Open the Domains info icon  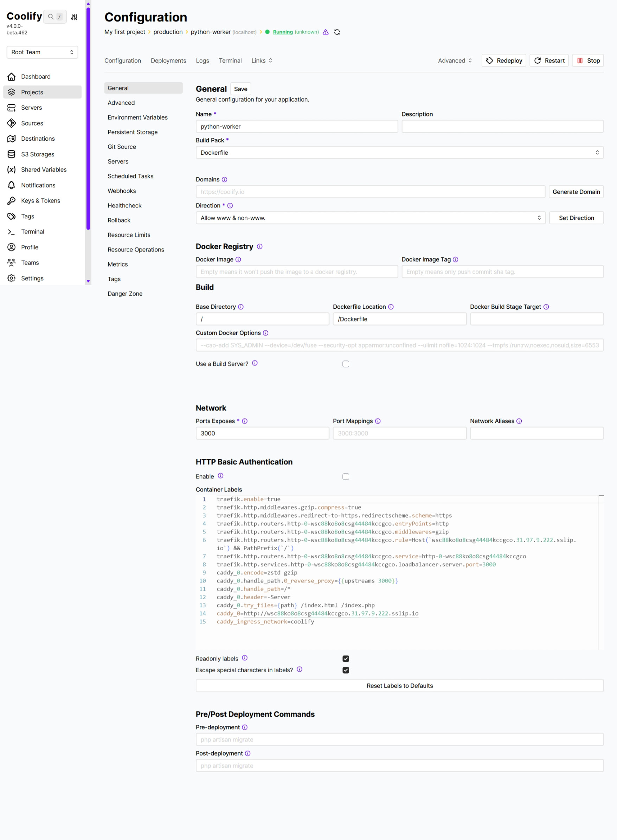tap(224, 180)
